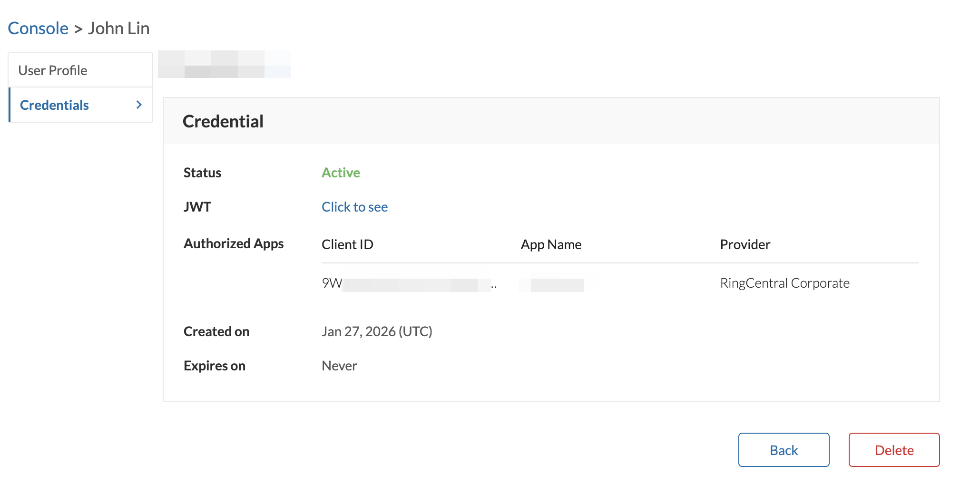Switch to the User Profile section
The image size is (980, 485).
click(x=53, y=70)
